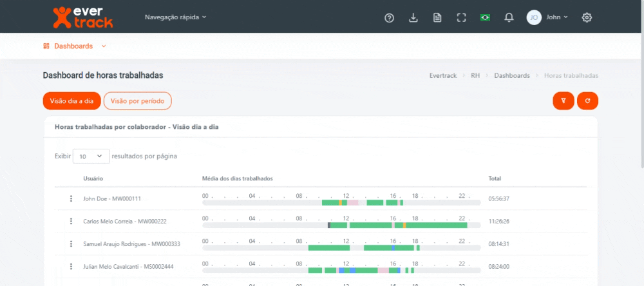
Task: Open the settings gear icon
Action: (x=587, y=17)
